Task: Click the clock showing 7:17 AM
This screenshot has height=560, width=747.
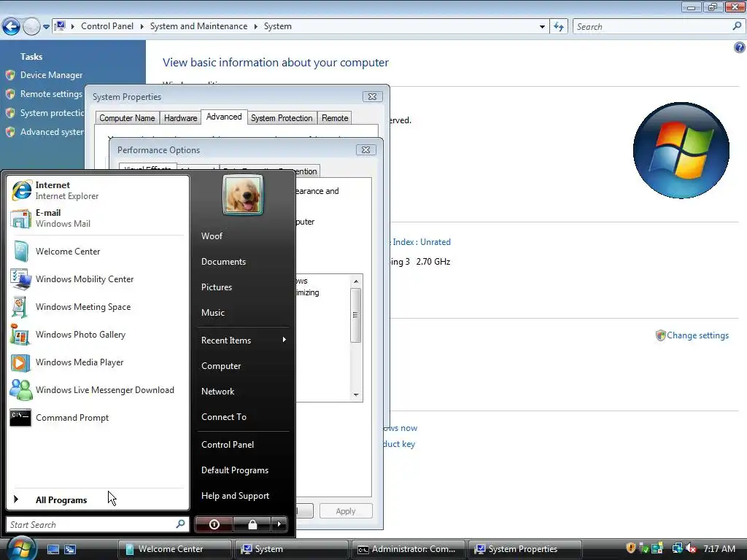Action: point(719,548)
